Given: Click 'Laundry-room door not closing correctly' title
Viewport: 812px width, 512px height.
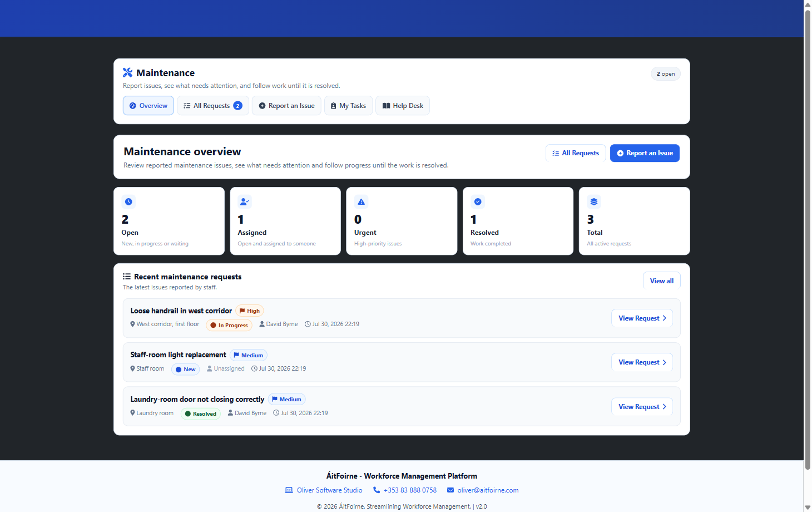Looking at the screenshot, I should 197,399.
